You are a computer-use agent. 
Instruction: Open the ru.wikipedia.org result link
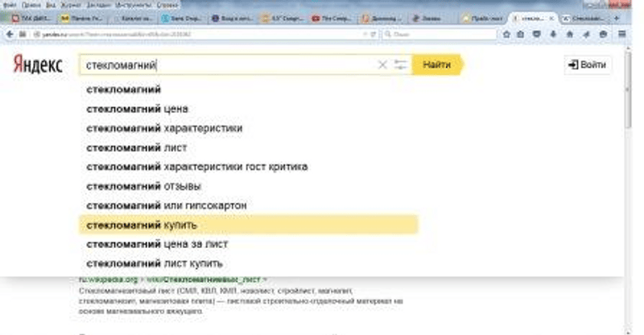click(172, 279)
